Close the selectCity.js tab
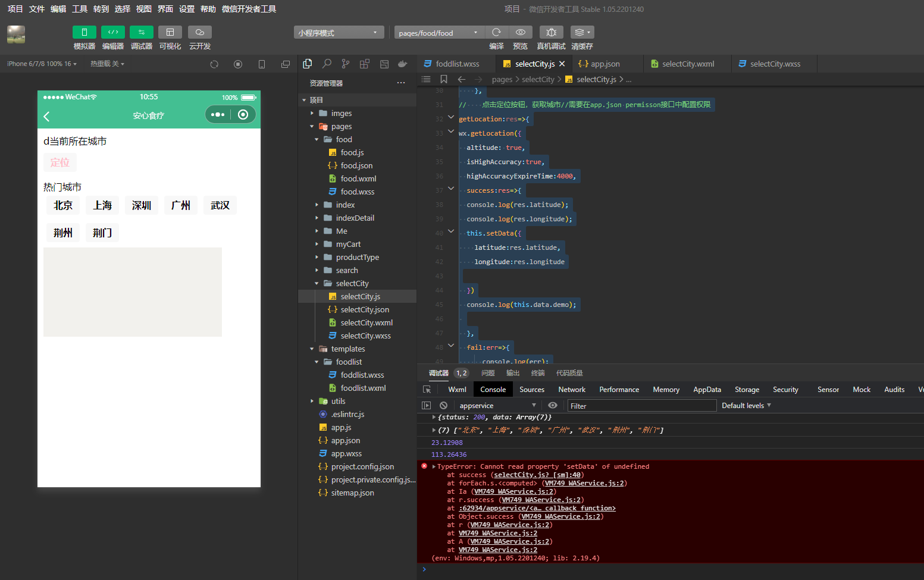This screenshot has height=580, width=924. (562, 64)
